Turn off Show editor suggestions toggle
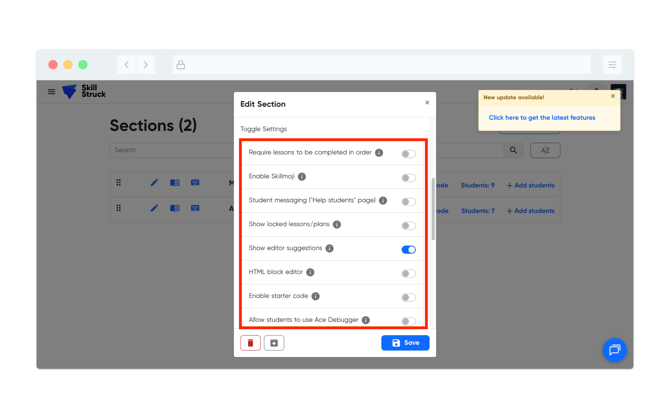Viewport: 670px width, 418px height. [408, 249]
